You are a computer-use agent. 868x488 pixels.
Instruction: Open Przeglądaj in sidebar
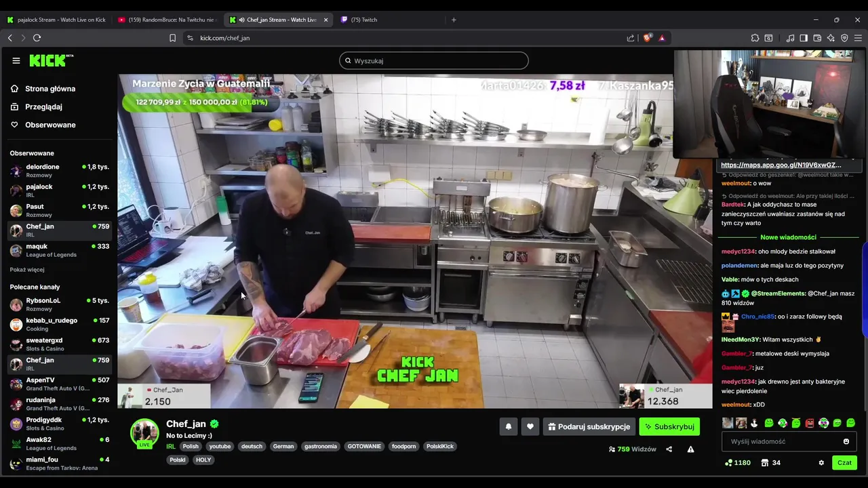(43, 106)
